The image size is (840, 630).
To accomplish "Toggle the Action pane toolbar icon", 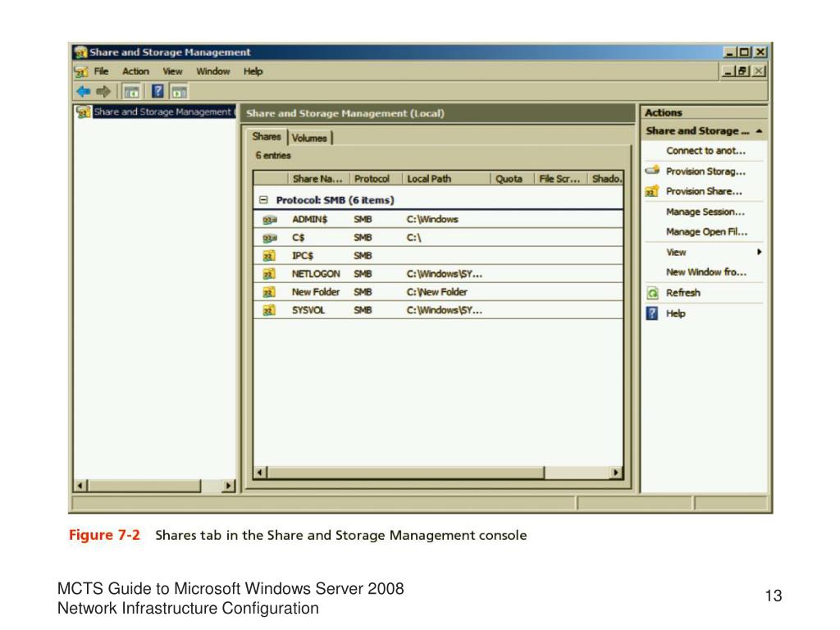I will click(180, 92).
